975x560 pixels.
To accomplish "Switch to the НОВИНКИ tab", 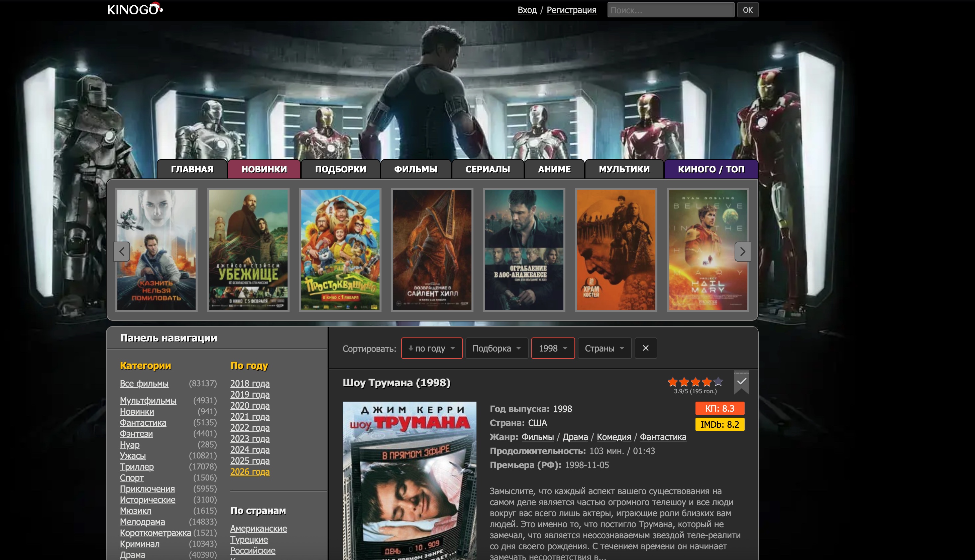I will tap(264, 169).
